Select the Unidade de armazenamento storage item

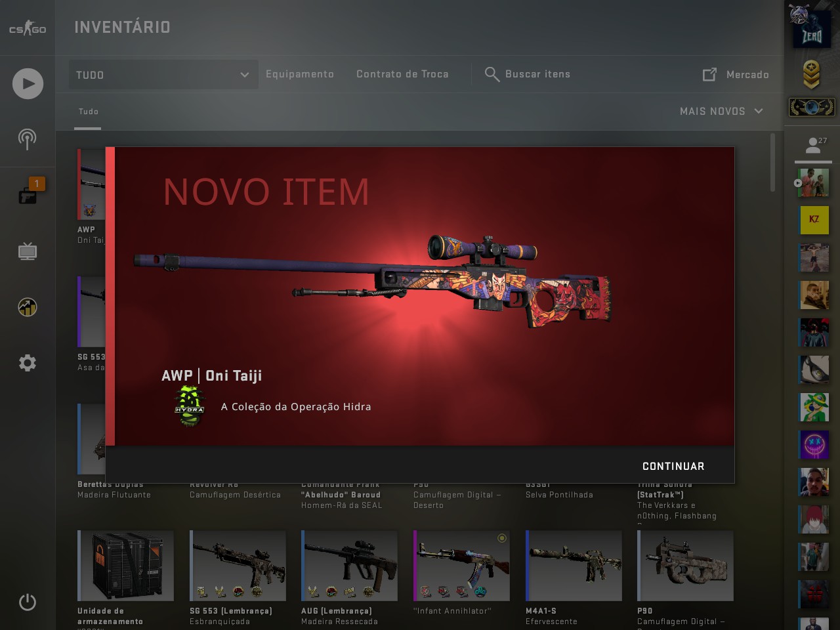126,566
